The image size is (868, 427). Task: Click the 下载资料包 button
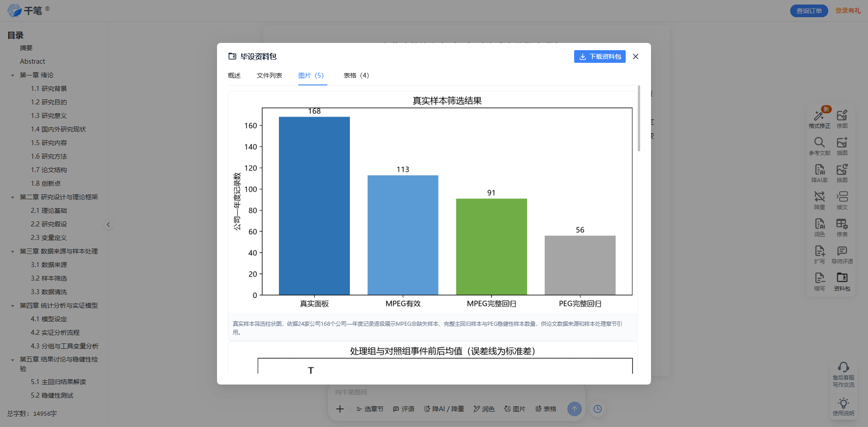coord(600,56)
